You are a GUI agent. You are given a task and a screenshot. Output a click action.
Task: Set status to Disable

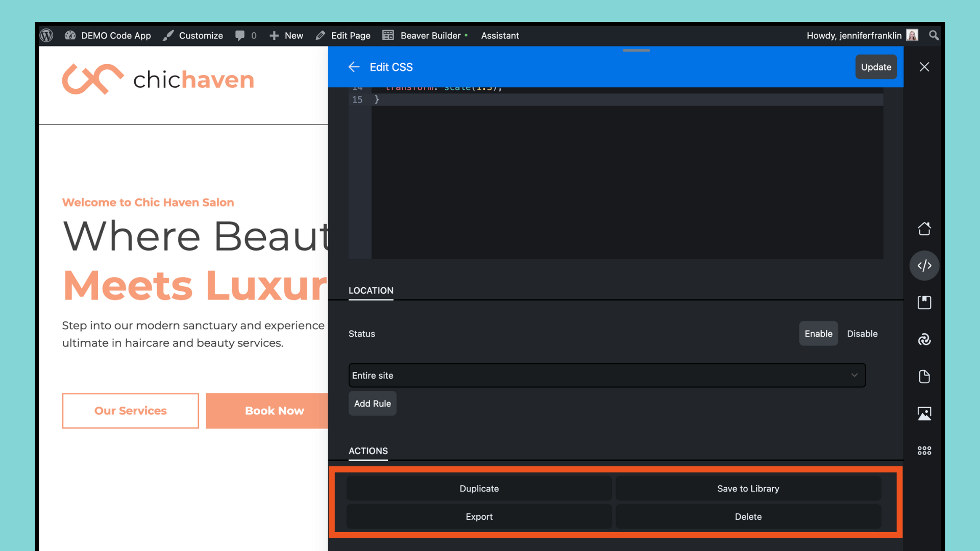pyautogui.click(x=862, y=334)
